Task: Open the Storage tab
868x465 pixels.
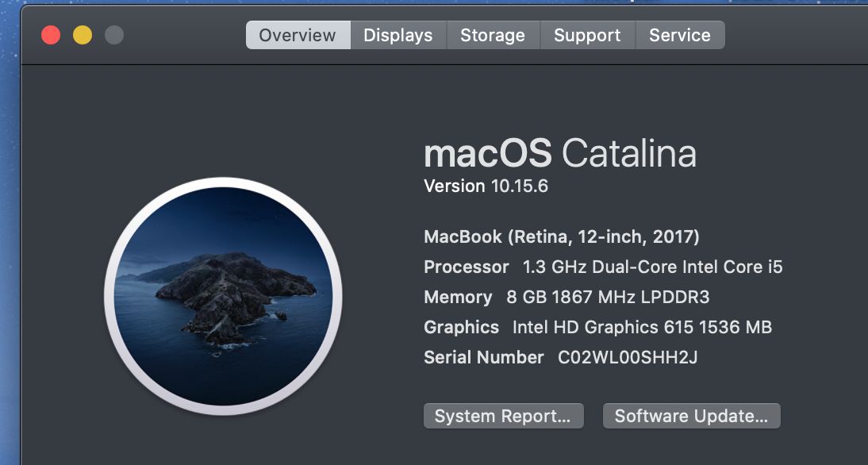Action: click(493, 35)
